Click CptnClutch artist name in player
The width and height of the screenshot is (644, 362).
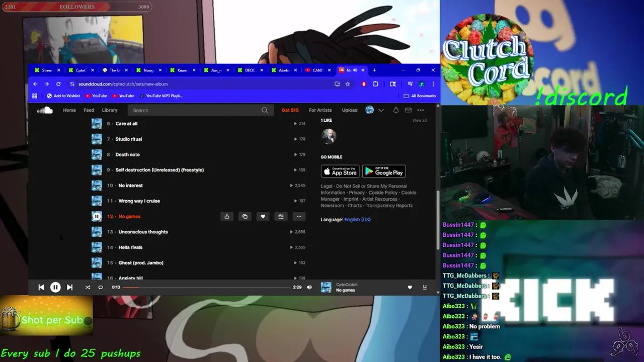coord(347,285)
